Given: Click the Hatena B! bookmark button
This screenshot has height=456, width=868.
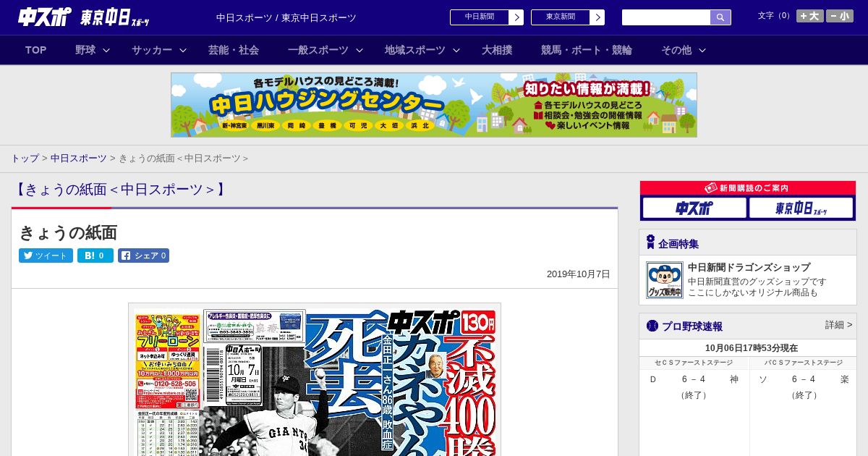Looking at the screenshot, I should (x=95, y=256).
